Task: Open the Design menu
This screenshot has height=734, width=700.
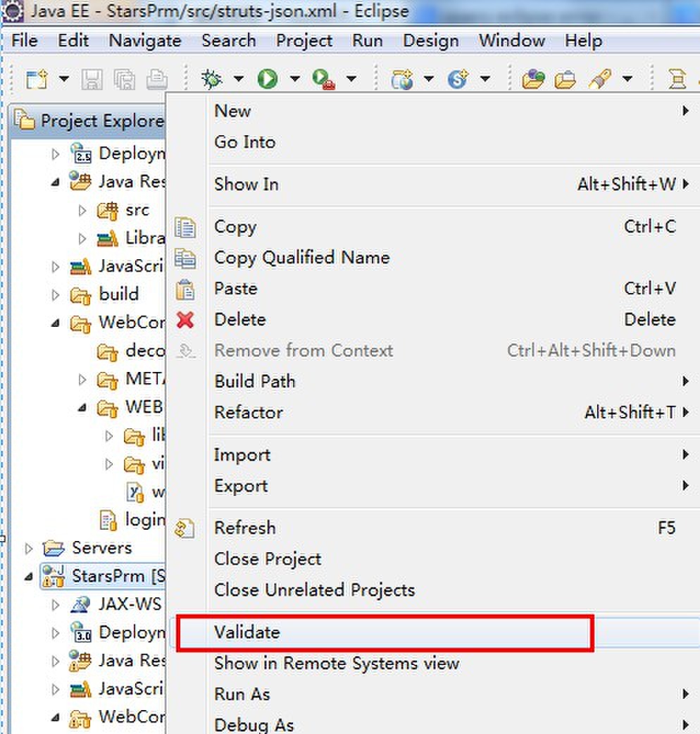Action: click(431, 41)
